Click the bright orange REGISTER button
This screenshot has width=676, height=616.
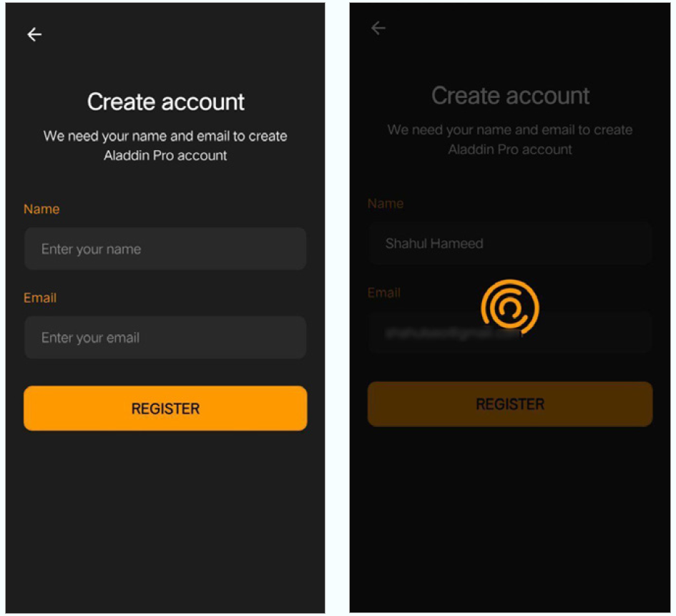coord(165,409)
